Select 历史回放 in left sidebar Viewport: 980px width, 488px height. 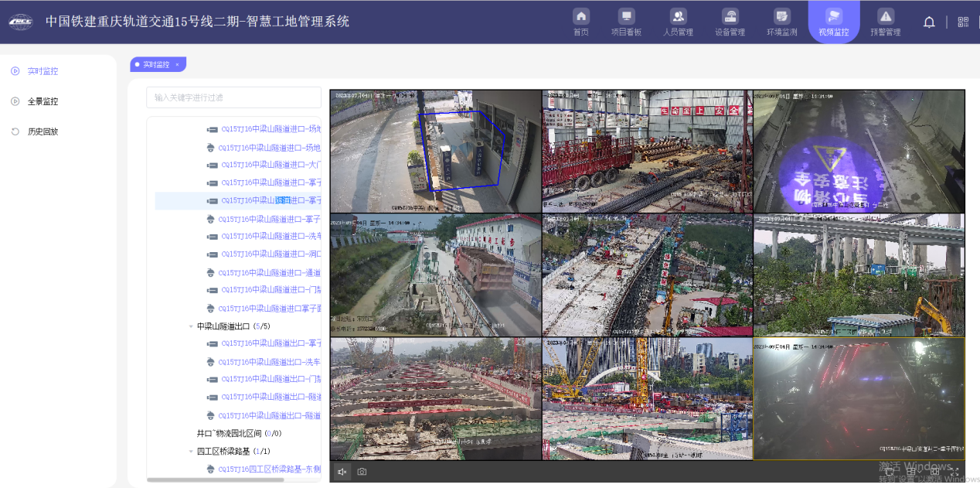coord(43,131)
